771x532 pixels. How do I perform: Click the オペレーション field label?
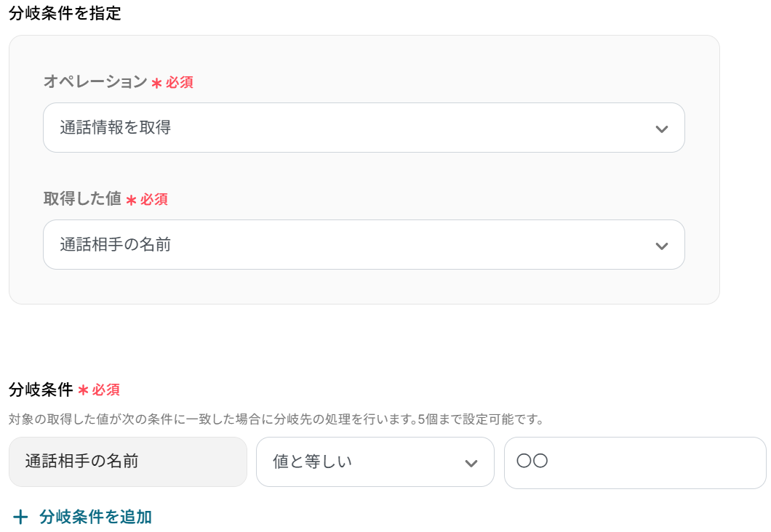[95, 82]
